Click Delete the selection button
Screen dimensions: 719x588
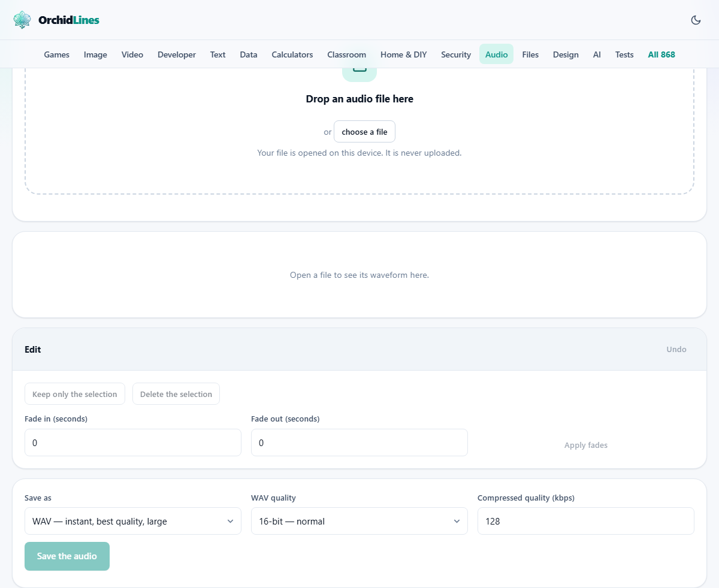176,394
